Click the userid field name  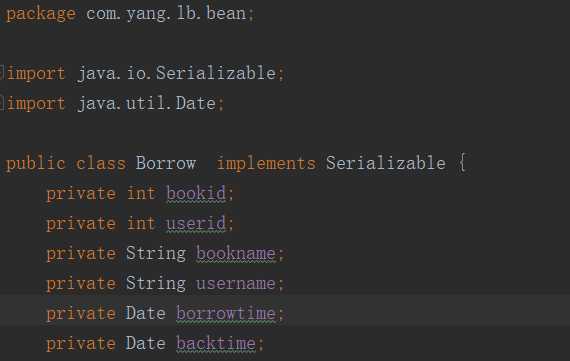tap(196, 223)
